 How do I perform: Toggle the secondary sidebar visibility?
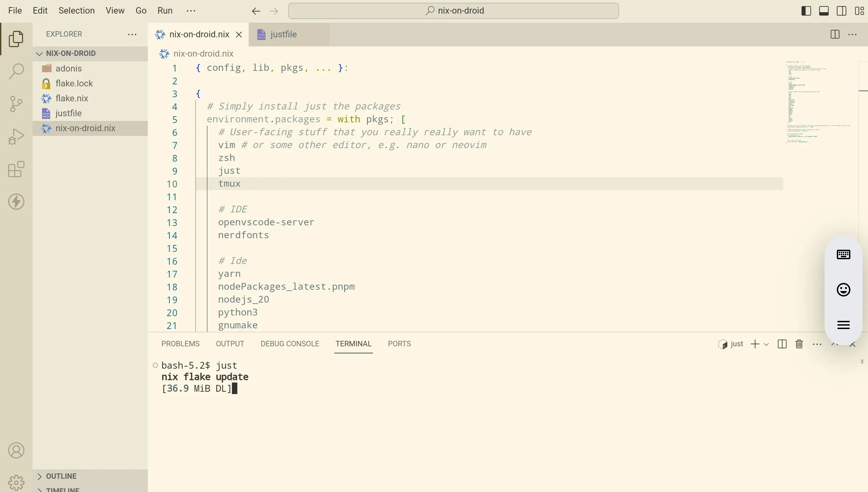click(x=841, y=11)
